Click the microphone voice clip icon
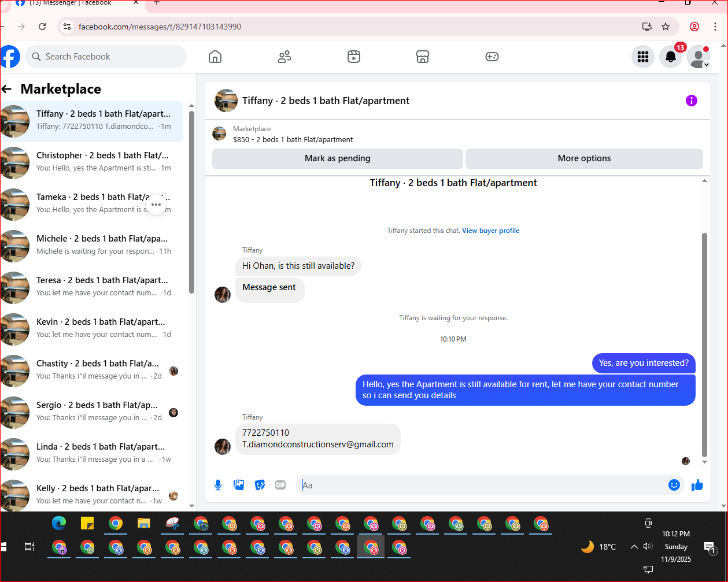The height and width of the screenshot is (582, 728). point(218,485)
